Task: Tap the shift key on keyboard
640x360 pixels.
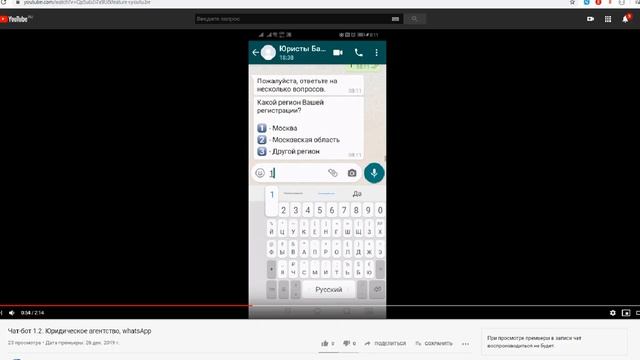Action: coord(271,269)
